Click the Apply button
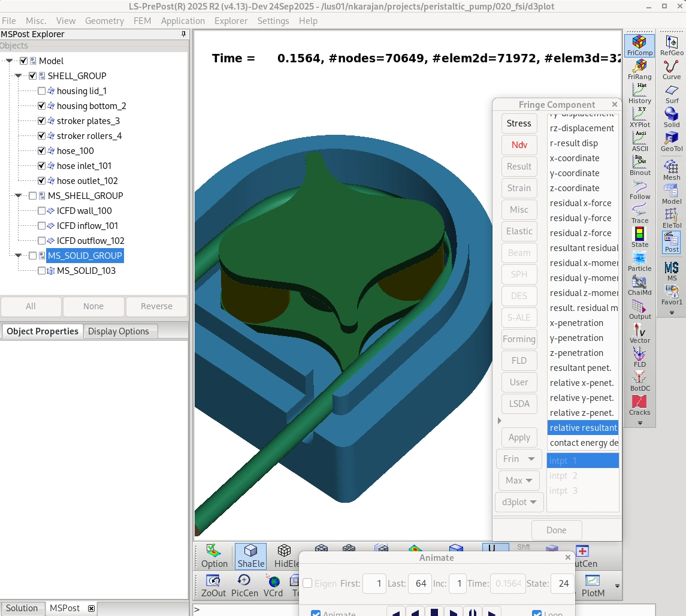This screenshot has height=616, width=686. tap(519, 437)
